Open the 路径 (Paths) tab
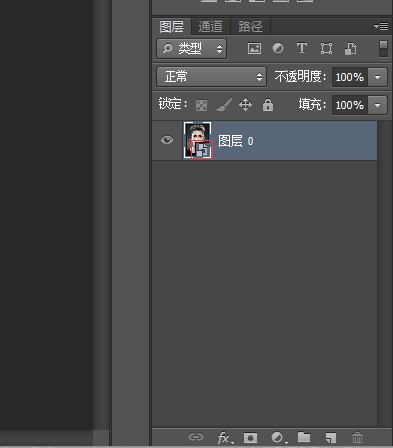The width and height of the screenshot is (393, 448). (x=250, y=27)
